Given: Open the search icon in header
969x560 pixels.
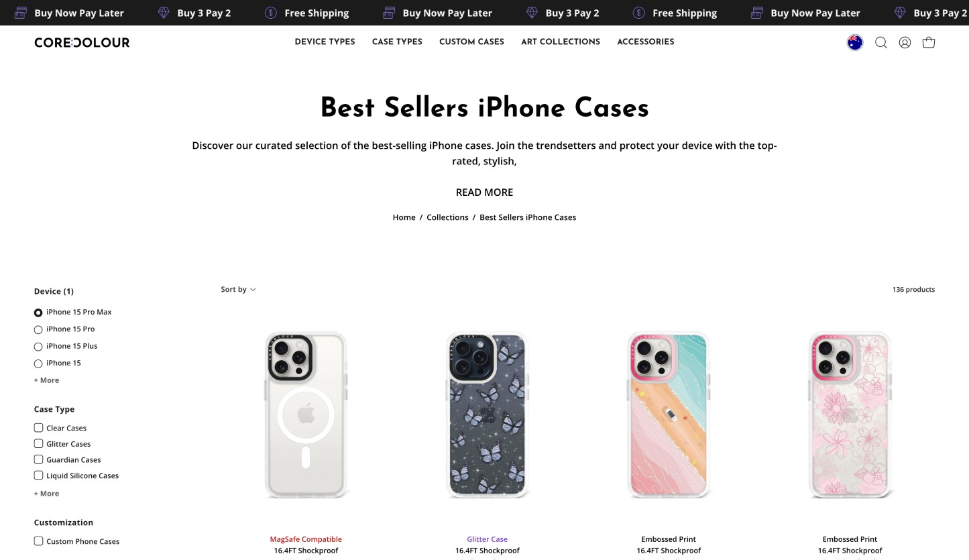Looking at the screenshot, I should click(x=881, y=42).
